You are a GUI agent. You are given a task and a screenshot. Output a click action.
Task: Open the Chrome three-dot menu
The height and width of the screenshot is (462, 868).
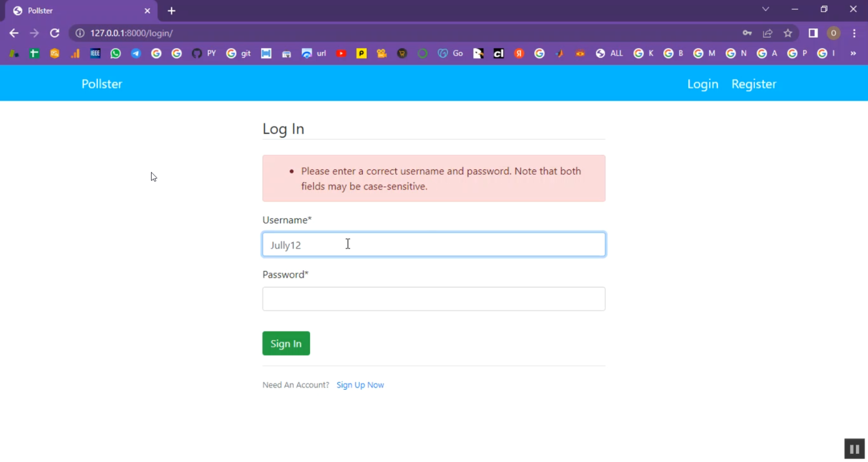click(854, 33)
